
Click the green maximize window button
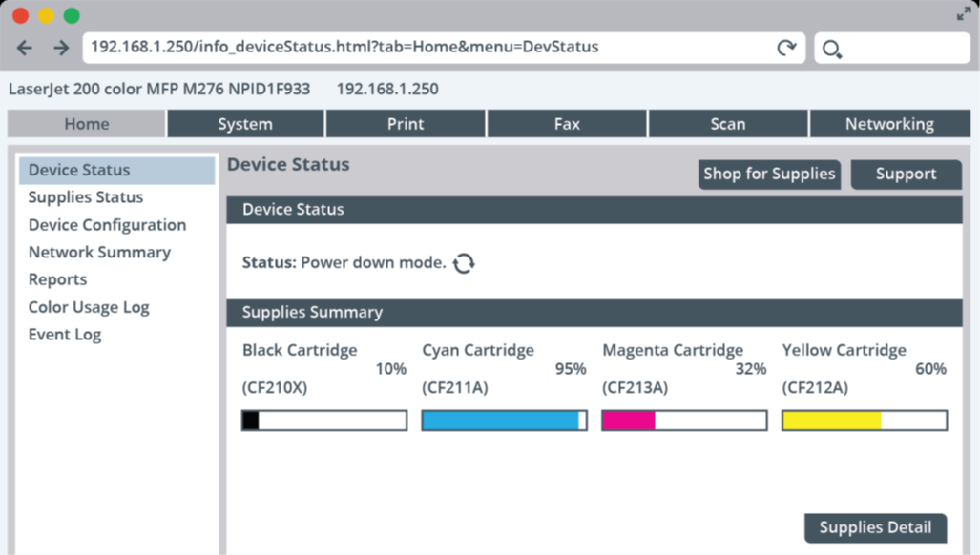point(72,15)
